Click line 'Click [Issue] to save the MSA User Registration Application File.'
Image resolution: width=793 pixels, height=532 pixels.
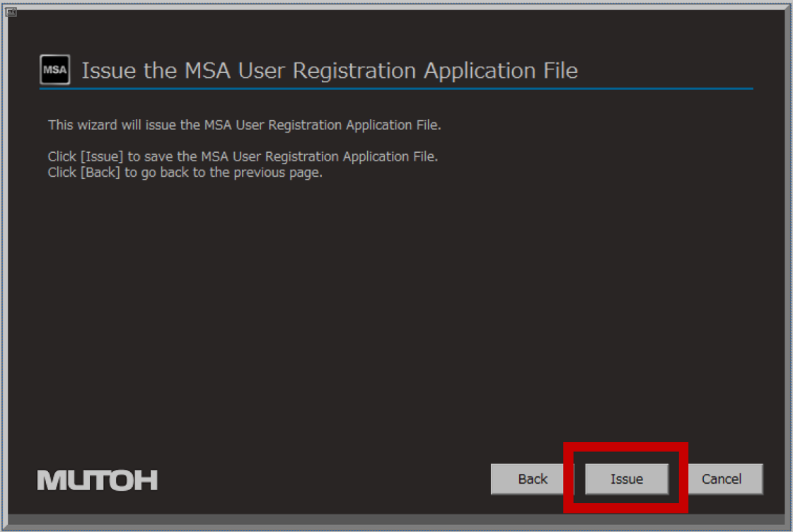[243, 156]
